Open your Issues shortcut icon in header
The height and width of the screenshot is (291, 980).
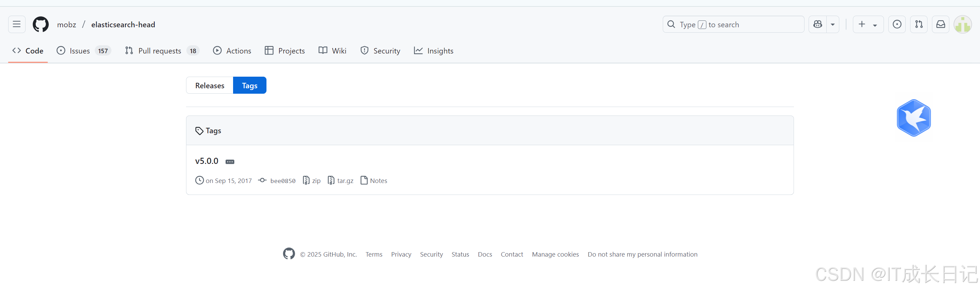point(897,24)
